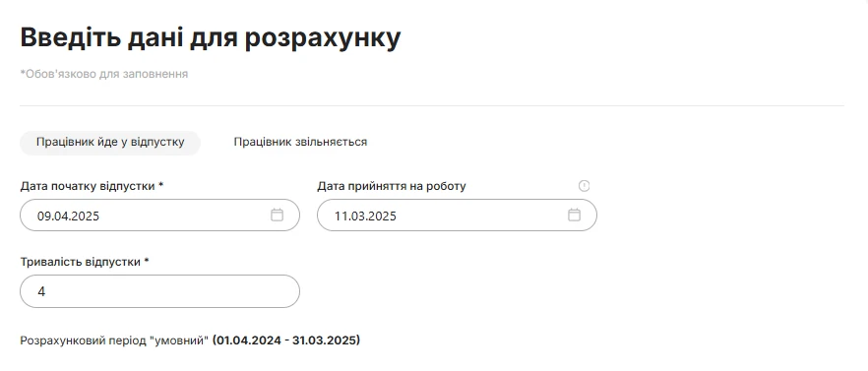Focus the vacation start date field 09.04.2025
This screenshot has width=868, height=371.
point(159,215)
